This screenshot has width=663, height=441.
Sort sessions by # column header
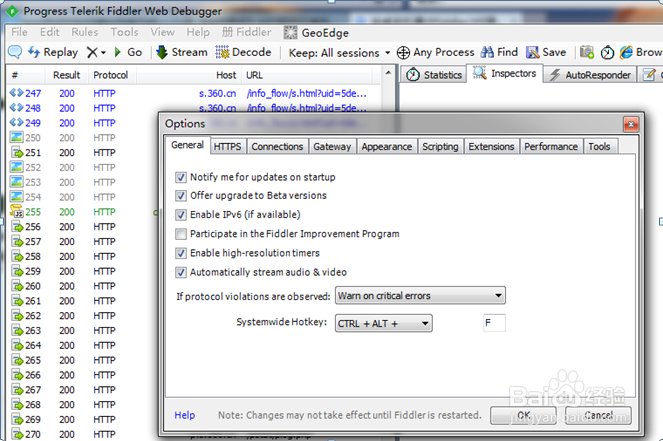tap(25, 75)
